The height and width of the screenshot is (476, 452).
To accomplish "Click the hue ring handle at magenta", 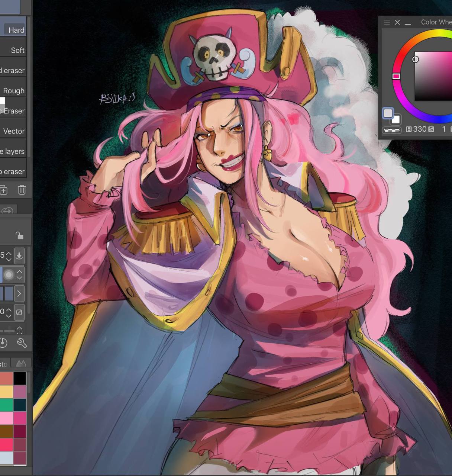I will coord(396,76).
